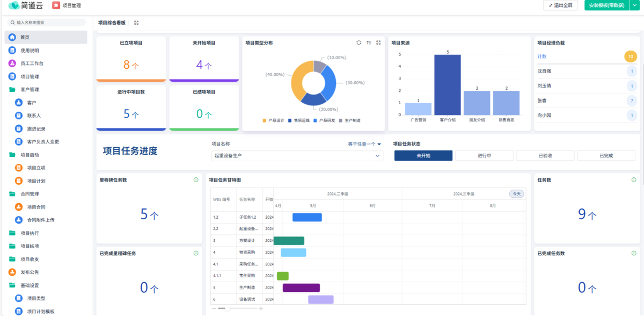Jump to 今天 in the Gantt chart
The width and height of the screenshot is (644, 316).
click(x=516, y=194)
